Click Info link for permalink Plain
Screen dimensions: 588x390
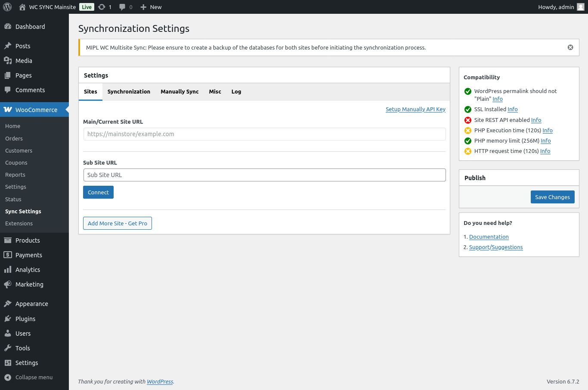[x=498, y=99]
